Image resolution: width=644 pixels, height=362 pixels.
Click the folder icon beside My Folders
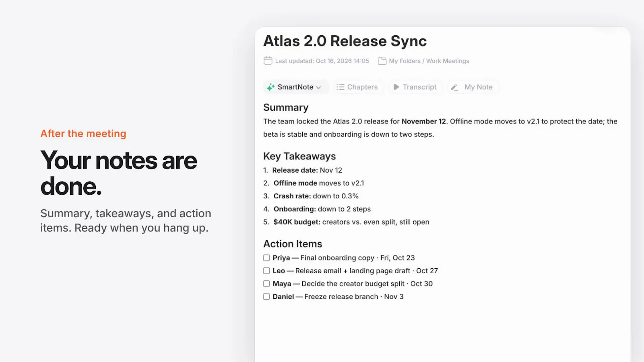382,61
